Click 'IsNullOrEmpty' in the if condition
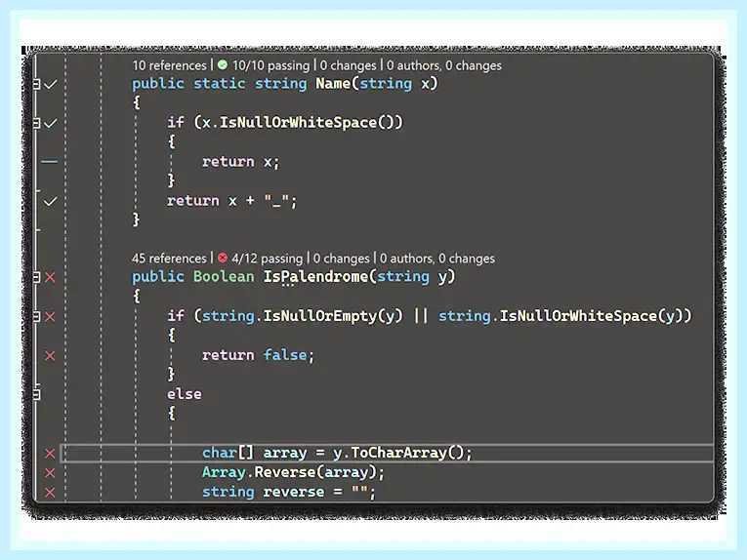Viewport: 747px width, 560px height. (x=320, y=316)
